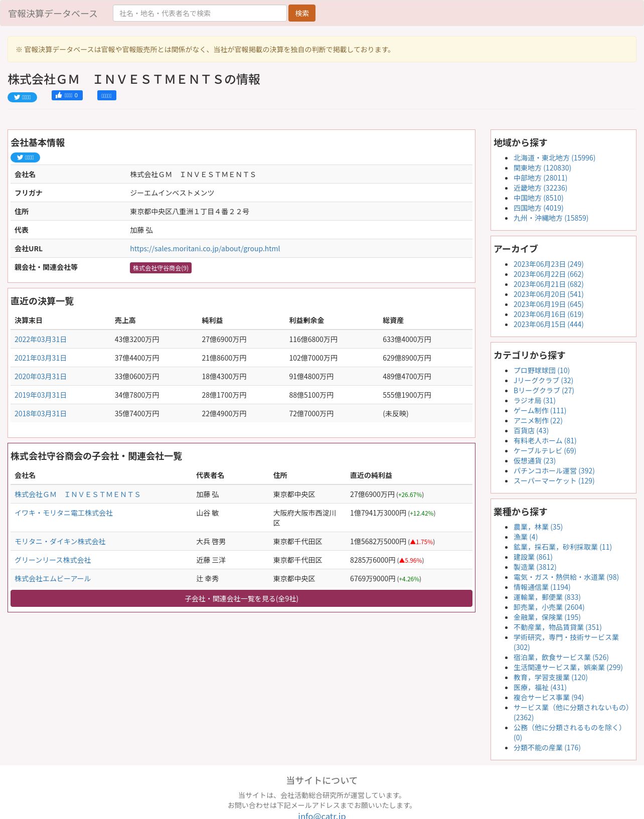The width and height of the screenshot is (644, 819).
Task: Open モリタニ・ダイキン株式会社 link
Action: click(x=60, y=542)
